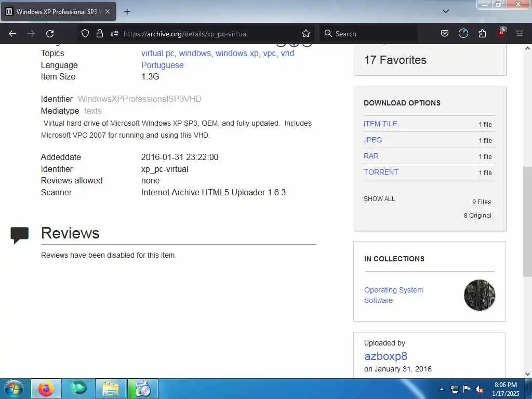The width and height of the screenshot is (532, 399).
Task: Click the Firefox taskbar icon
Action: click(46, 389)
